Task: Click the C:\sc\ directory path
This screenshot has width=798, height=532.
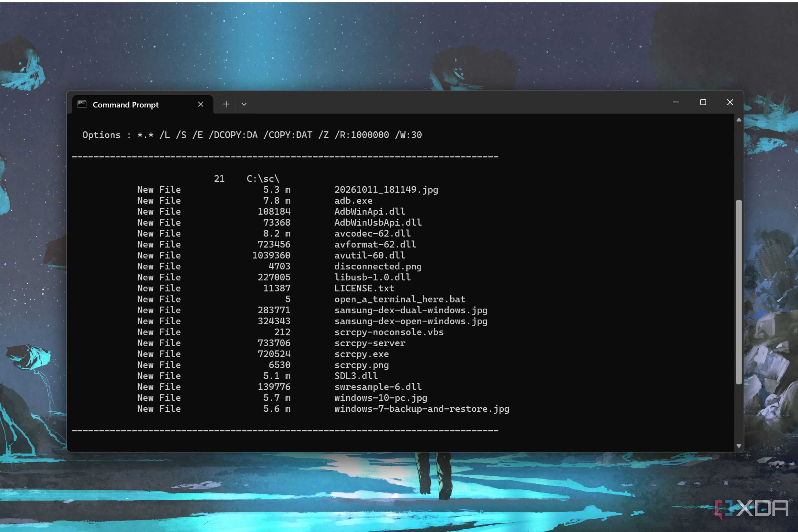Action: tap(263, 179)
